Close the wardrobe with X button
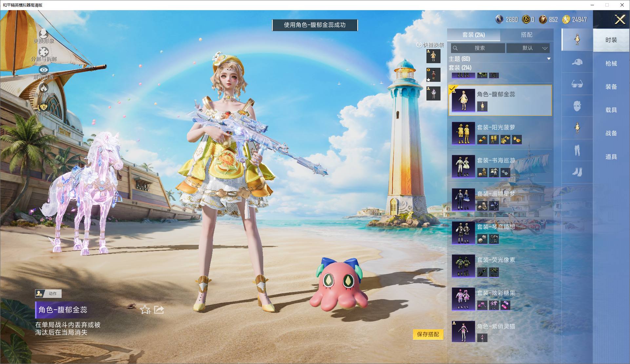The image size is (630, 364). click(620, 20)
